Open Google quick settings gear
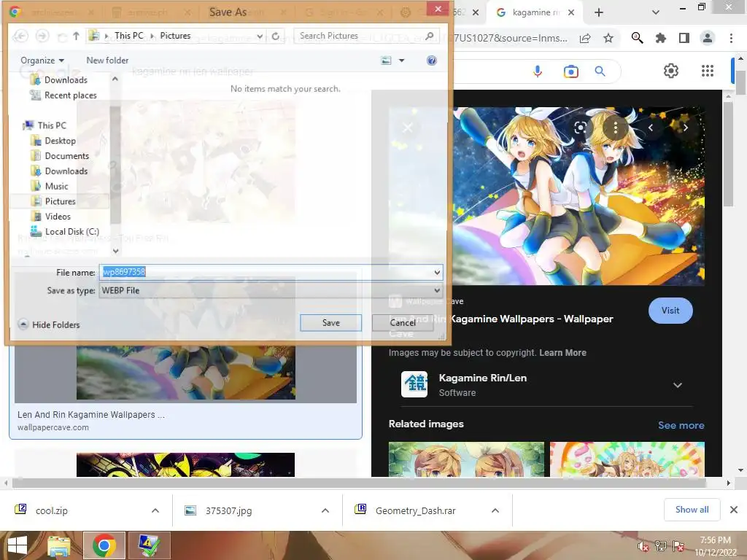Viewport: 747px width, 560px height. click(x=671, y=71)
